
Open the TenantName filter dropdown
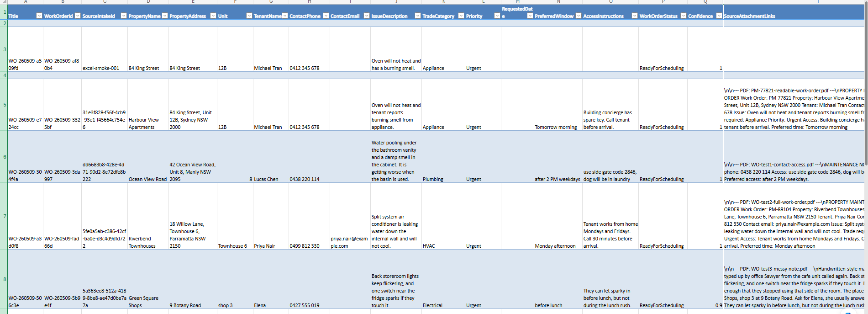[x=285, y=16]
